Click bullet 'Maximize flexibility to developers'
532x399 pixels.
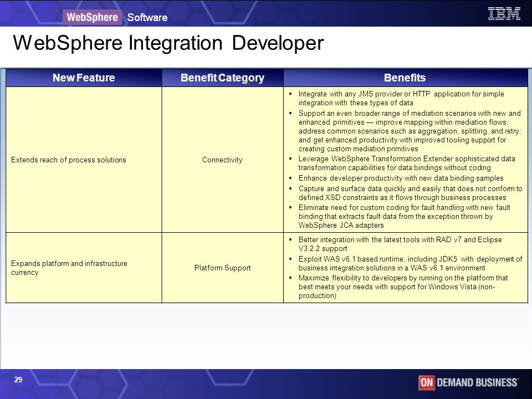click(x=403, y=287)
